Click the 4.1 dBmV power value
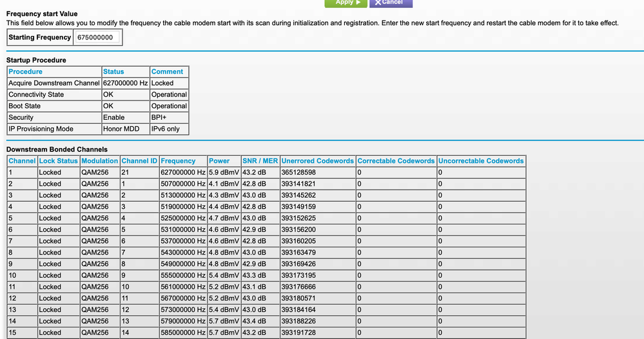 224,184
